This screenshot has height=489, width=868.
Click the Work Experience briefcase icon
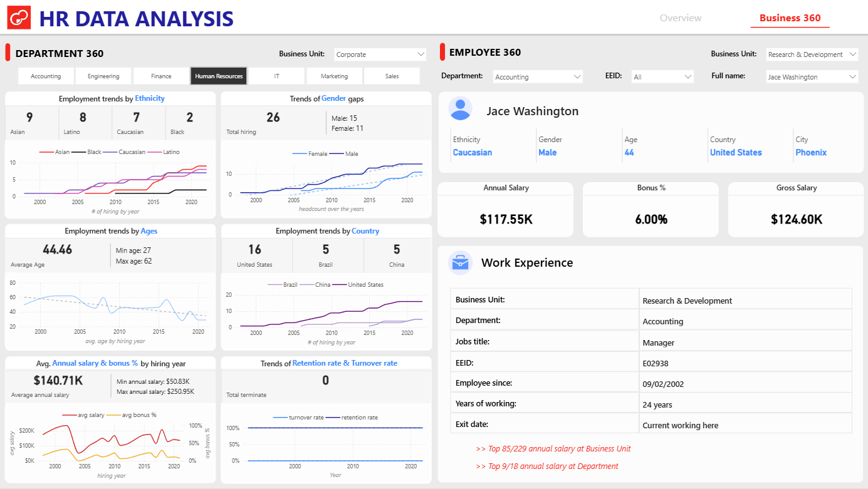(461, 262)
